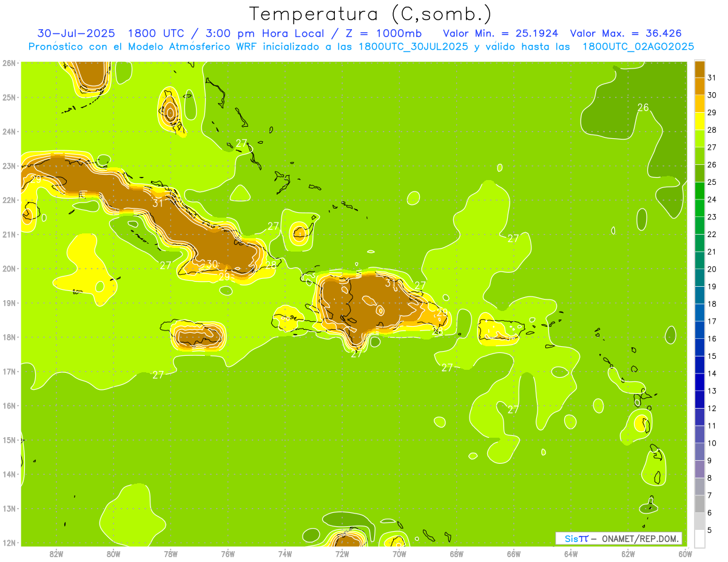Image resolution: width=728 pixels, height=562 pixels.
Task: Click the '18N' latitude axis label
Action: pyautogui.click(x=9, y=337)
